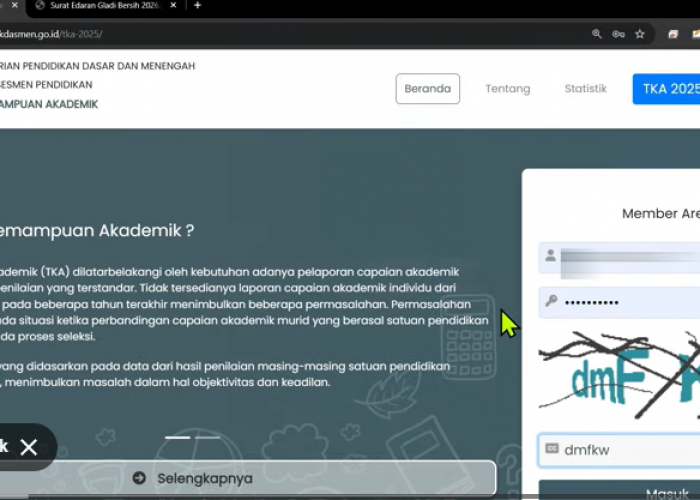The image size is (700, 500).
Task: Open the Beranda menu item
Action: (x=427, y=88)
